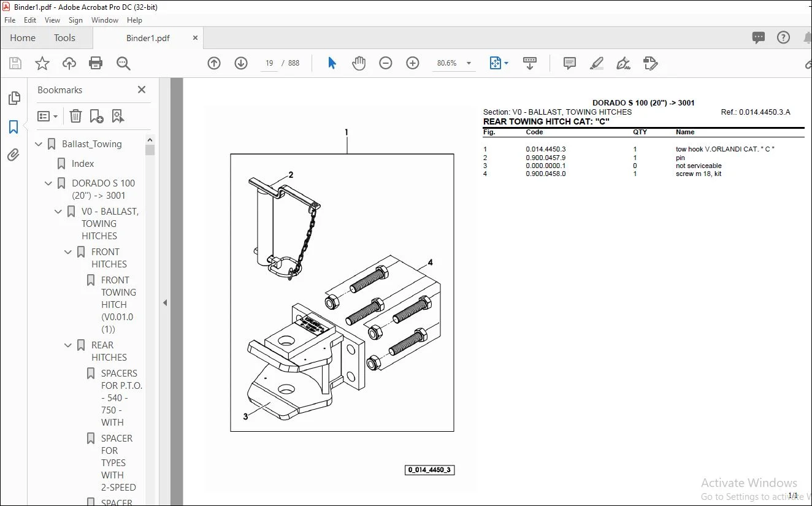This screenshot has width=812, height=506.
Task: Bookmark this file with the star icon
Action: 42,63
